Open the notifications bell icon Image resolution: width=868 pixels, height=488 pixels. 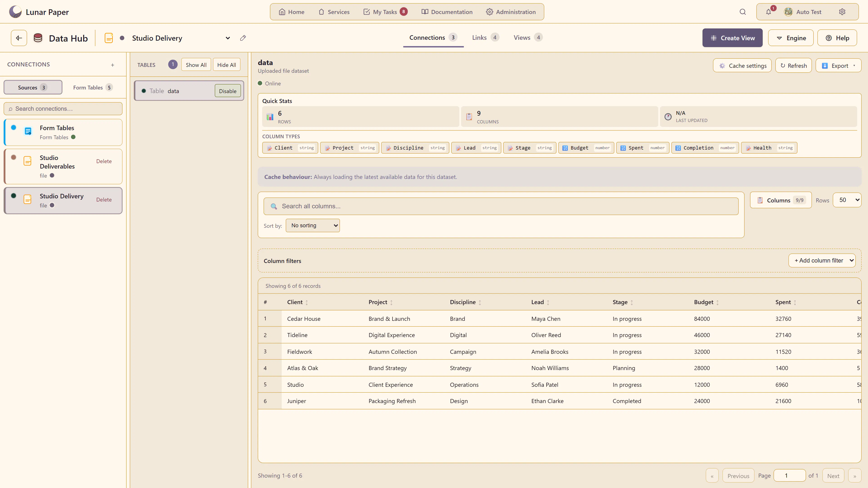click(768, 12)
